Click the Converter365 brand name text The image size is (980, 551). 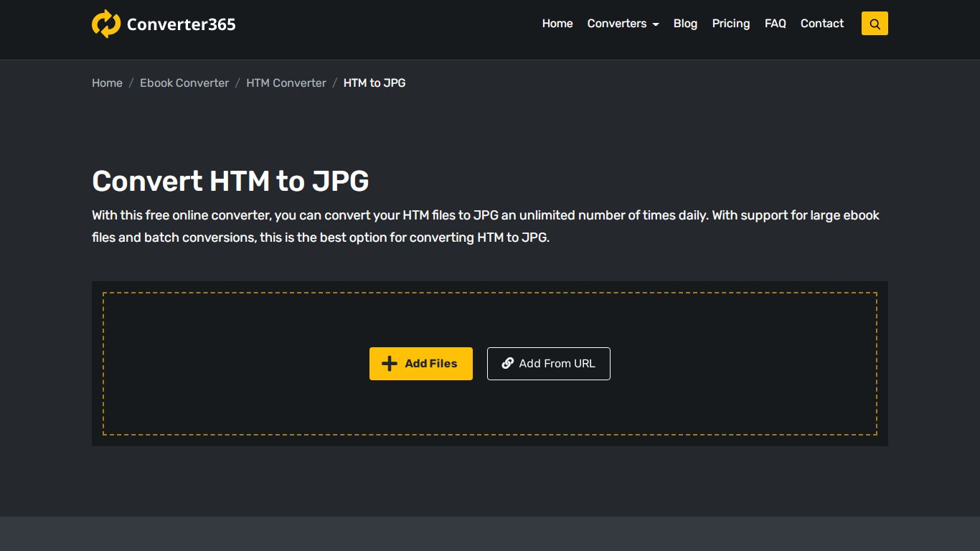pyautogui.click(x=182, y=24)
